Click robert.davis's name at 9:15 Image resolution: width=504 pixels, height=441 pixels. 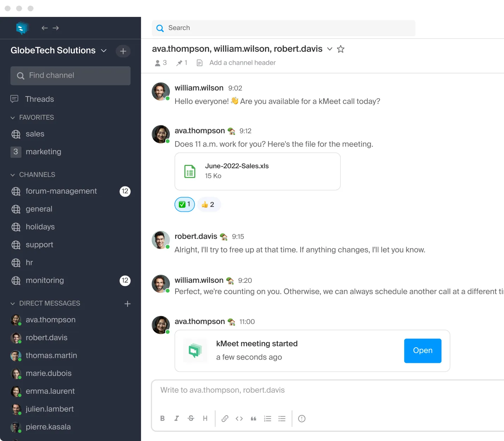196,236
